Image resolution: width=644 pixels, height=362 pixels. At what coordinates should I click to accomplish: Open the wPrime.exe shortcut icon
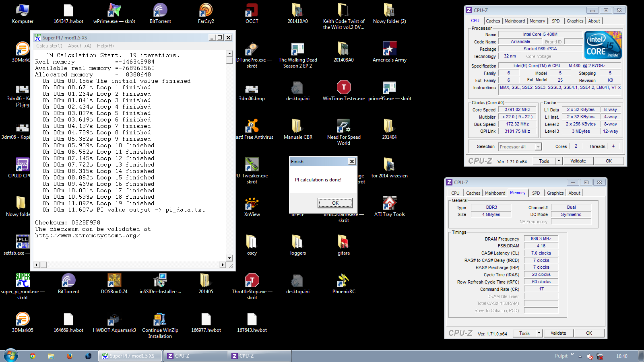(x=114, y=10)
